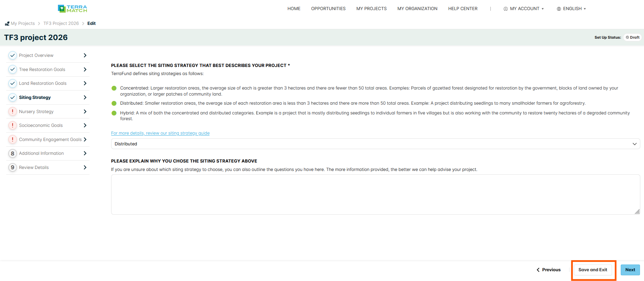Open My Organization page
Image resolution: width=644 pixels, height=281 pixels.
[417, 9]
